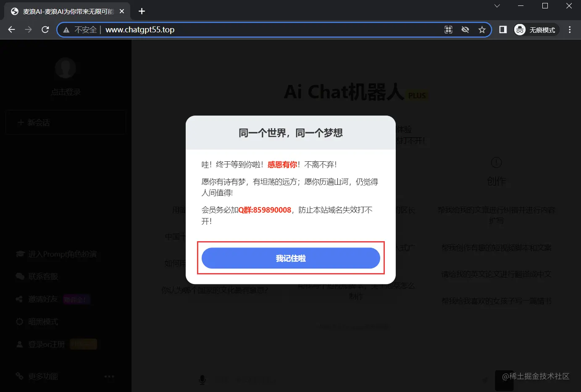Select the 麦浪AI browser tab
Screen dimensions: 581x392
pyautogui.click(x=67, y=11)
